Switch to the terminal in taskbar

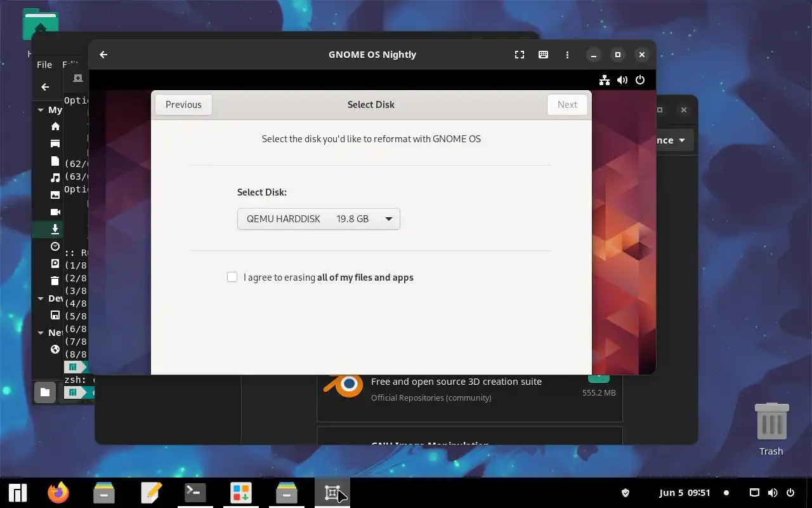point(195,493)
